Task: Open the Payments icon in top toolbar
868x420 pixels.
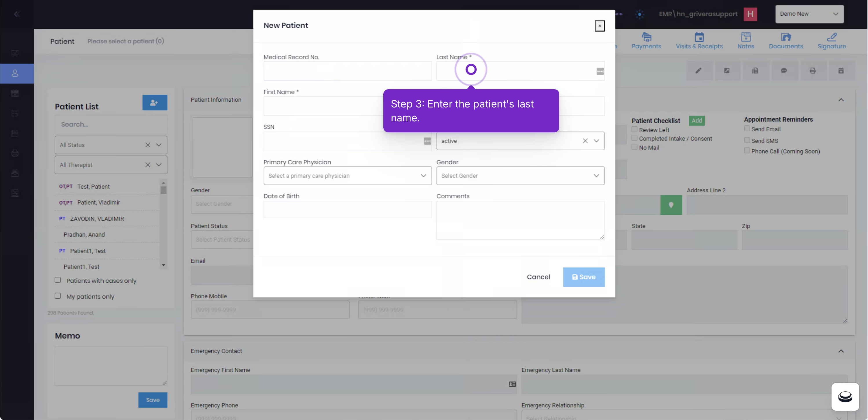Action: point(646,37)
